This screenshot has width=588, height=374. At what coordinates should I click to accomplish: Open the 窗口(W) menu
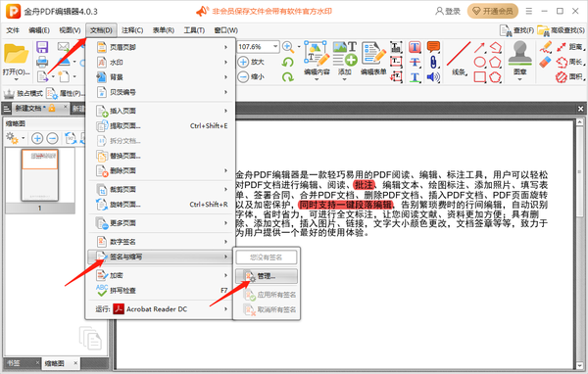pos(225,30)
